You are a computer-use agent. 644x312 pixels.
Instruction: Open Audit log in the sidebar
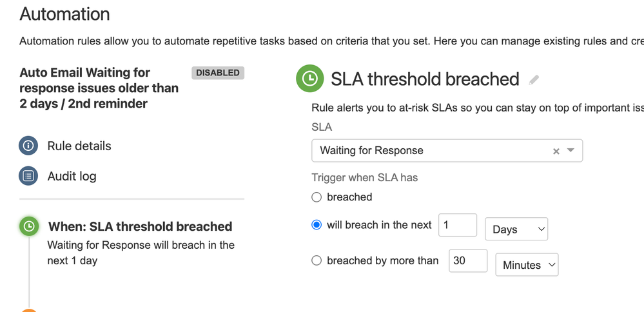[x=72, y=177]
